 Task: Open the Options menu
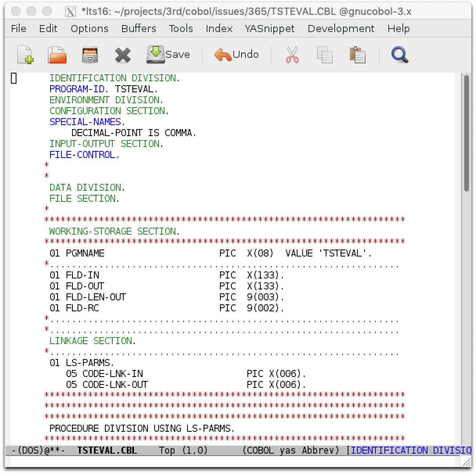coord(89,28)
